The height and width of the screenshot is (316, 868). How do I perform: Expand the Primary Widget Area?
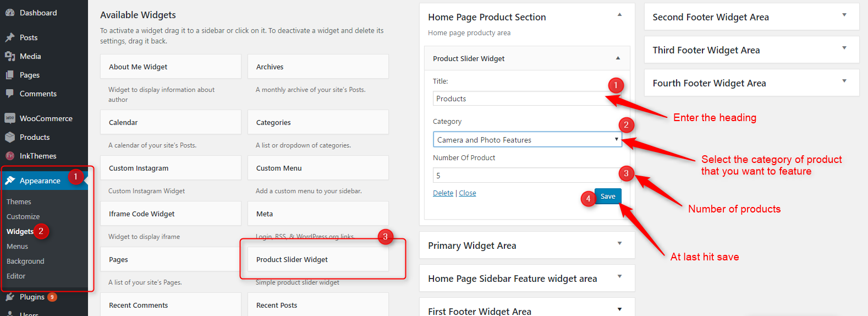[x=619, y=243]
